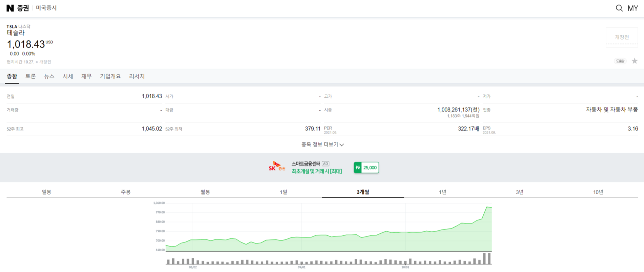The width and height of the screenshot is (644, 272).
Task: Select the 1년 chart period
Action: pos(442,192)
